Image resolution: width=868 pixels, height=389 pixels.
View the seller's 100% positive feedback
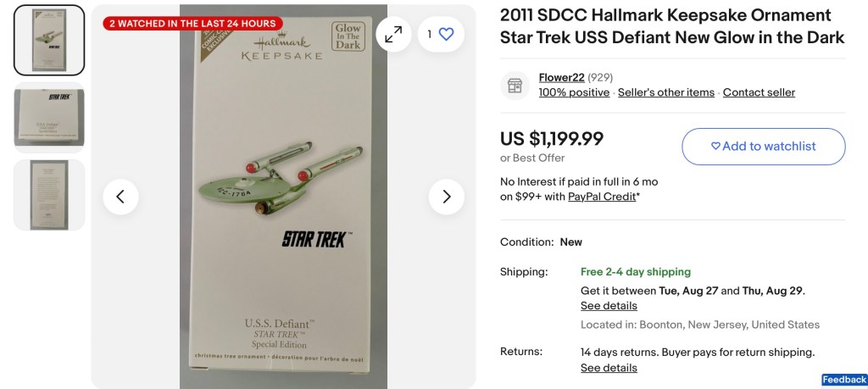tap(574, 92)
